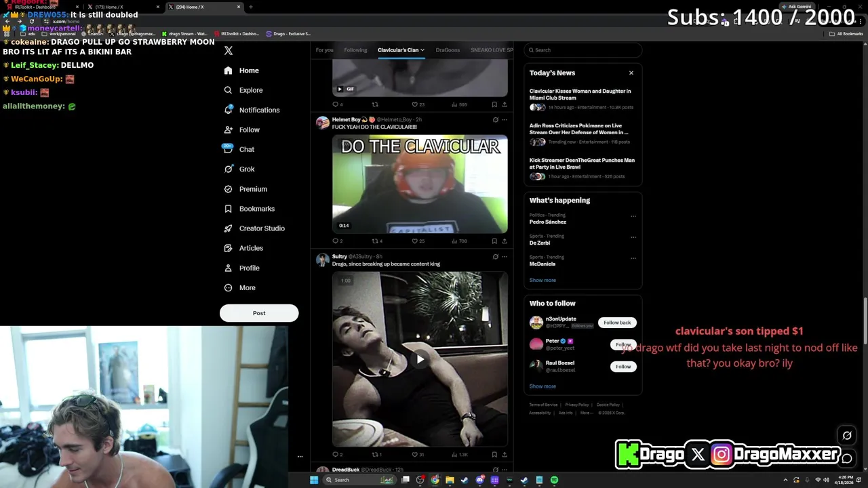Switch to the SNEAKO LOVE tab
This screenshot has width=868, height=488.
coord(492,50)
